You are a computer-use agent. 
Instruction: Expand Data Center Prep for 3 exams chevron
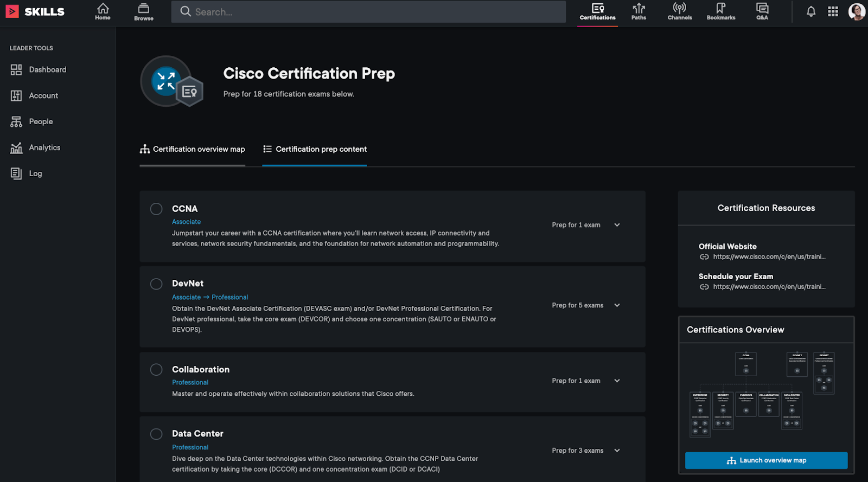(x=617, y=451)
